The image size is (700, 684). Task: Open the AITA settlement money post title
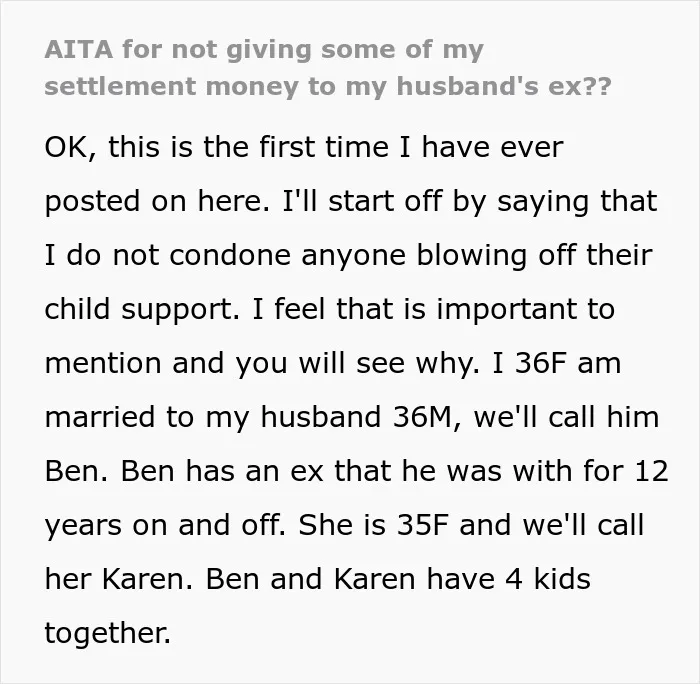click(328, 68)
